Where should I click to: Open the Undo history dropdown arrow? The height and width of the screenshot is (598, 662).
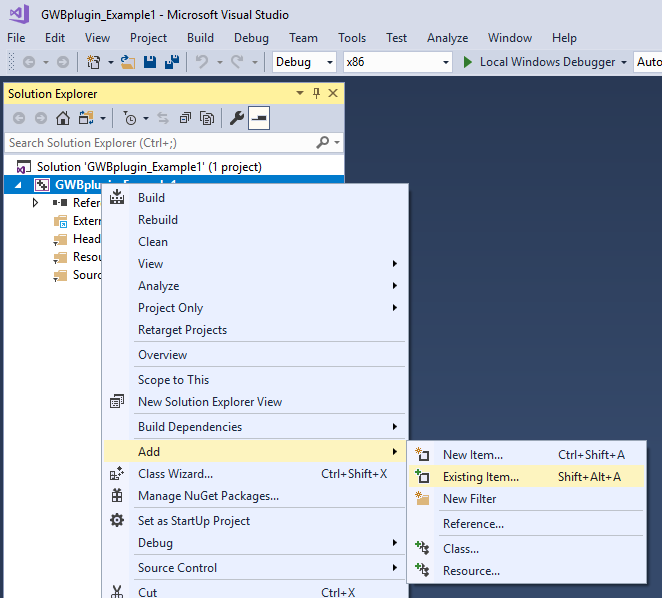(x=220, y=63)
